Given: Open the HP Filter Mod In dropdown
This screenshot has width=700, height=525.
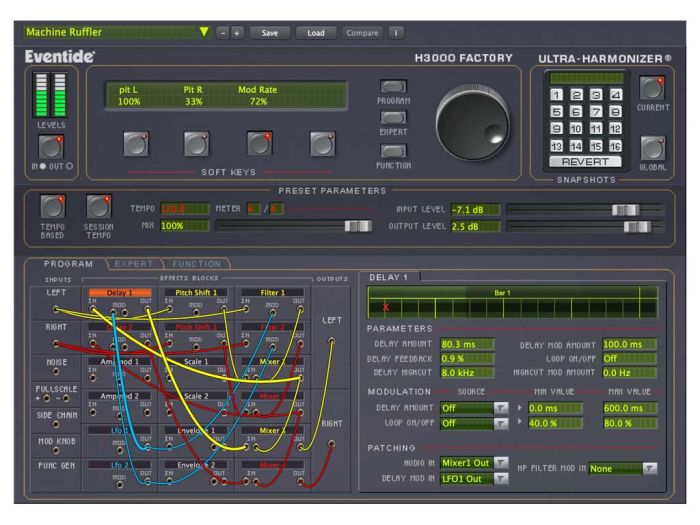Looking at the screenshot, I should pos(650,469).
